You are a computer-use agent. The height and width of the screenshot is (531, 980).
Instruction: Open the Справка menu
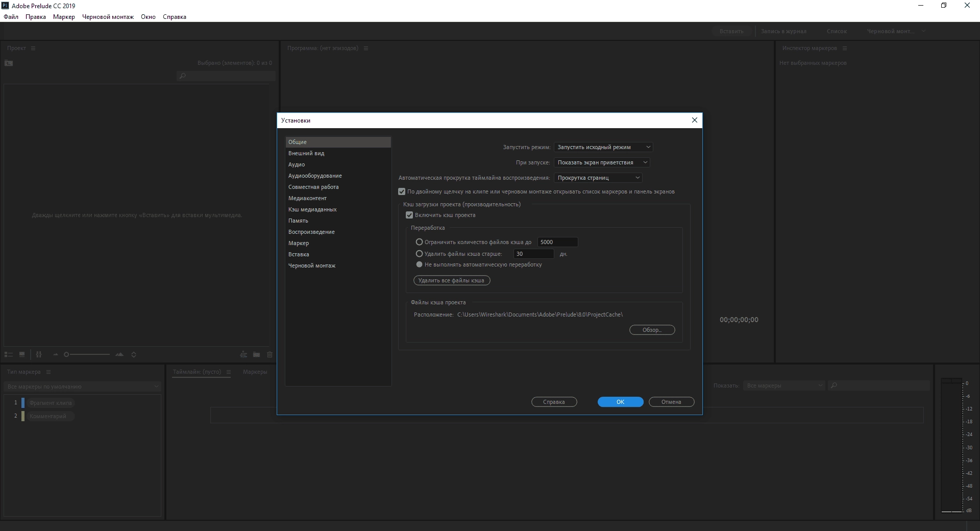pos(175,17)
